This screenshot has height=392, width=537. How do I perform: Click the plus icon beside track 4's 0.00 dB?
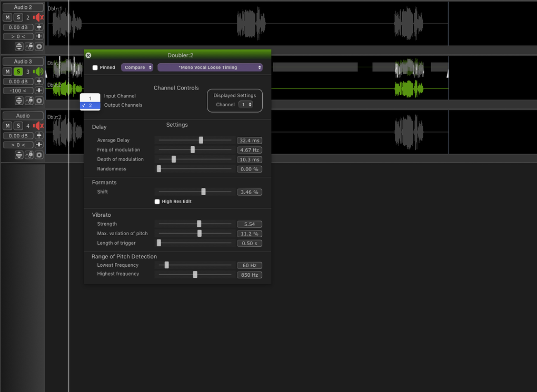[39, 136]
